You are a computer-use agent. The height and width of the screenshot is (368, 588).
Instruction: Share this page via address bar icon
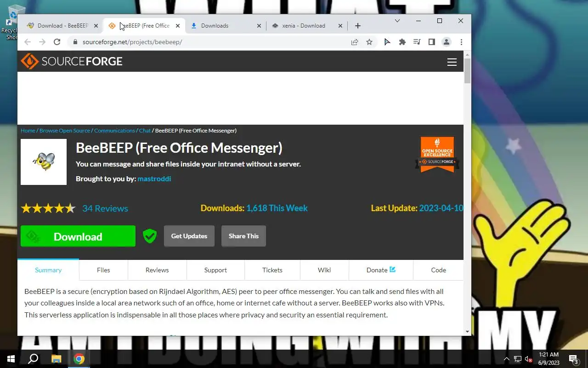(355, 42)
